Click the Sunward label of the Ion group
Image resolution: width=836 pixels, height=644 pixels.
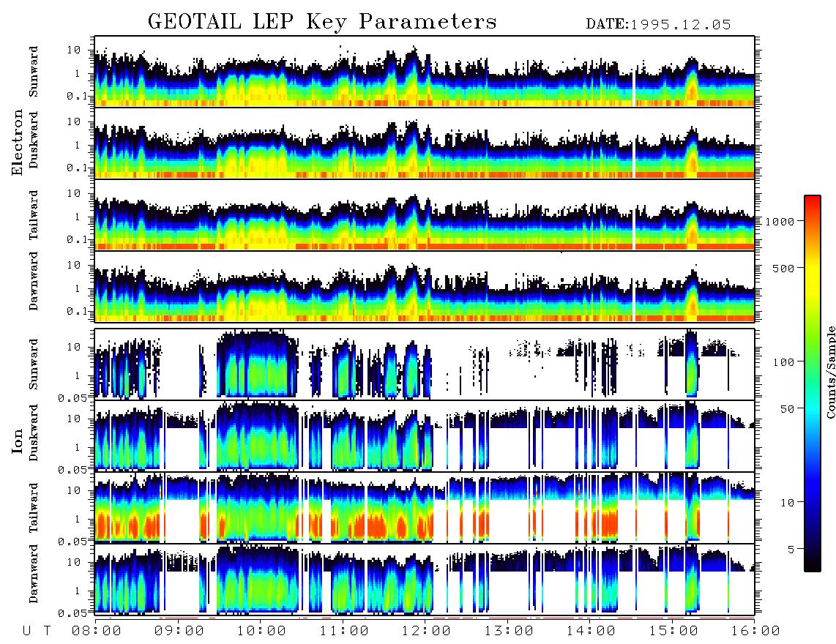(x=34, y=364)
